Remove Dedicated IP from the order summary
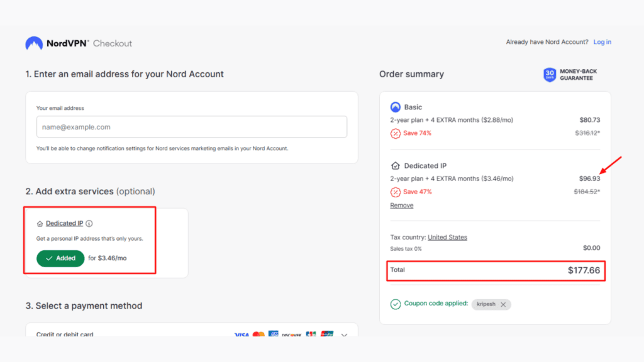This screenshot has height=362, width=644. coord(401,205)
